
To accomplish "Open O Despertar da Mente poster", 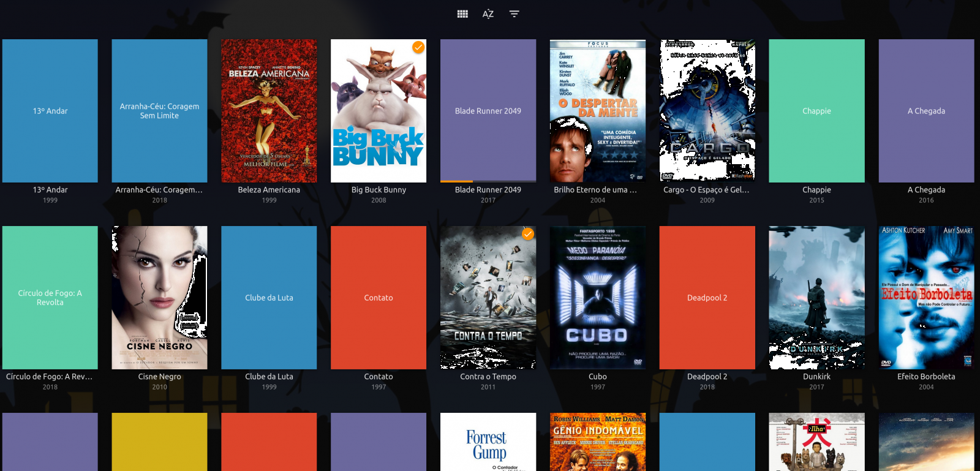I will [x=598, y=111].
